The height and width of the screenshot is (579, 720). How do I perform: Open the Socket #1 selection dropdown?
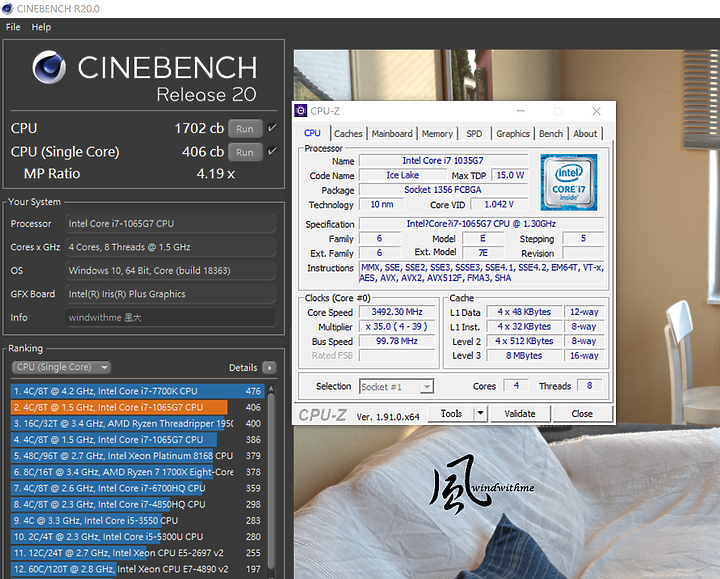pos(396,387)
